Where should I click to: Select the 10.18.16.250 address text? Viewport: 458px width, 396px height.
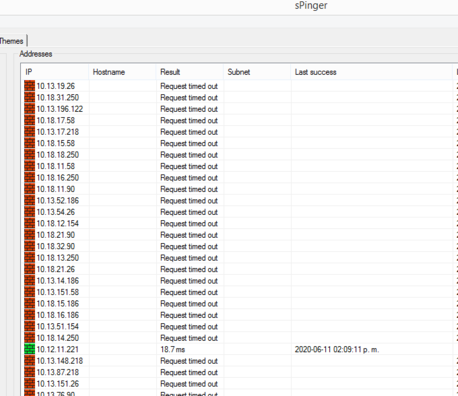pyautogui.click(x=58, y=178)
